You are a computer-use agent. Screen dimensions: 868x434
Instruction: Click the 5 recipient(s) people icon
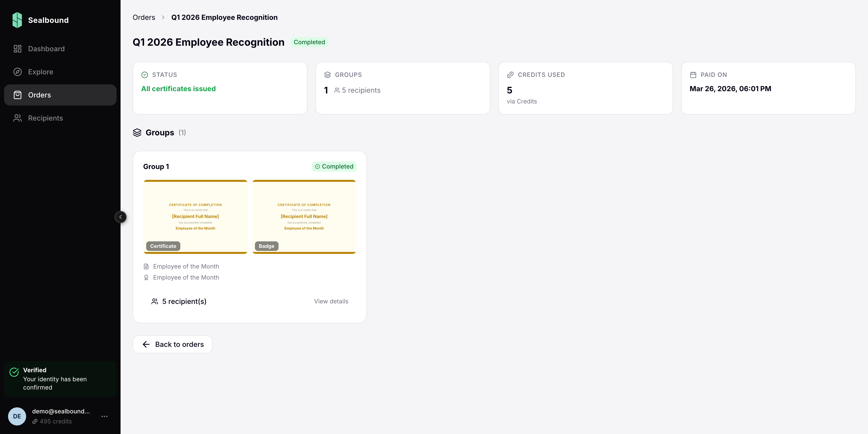(x=155, y=301)
